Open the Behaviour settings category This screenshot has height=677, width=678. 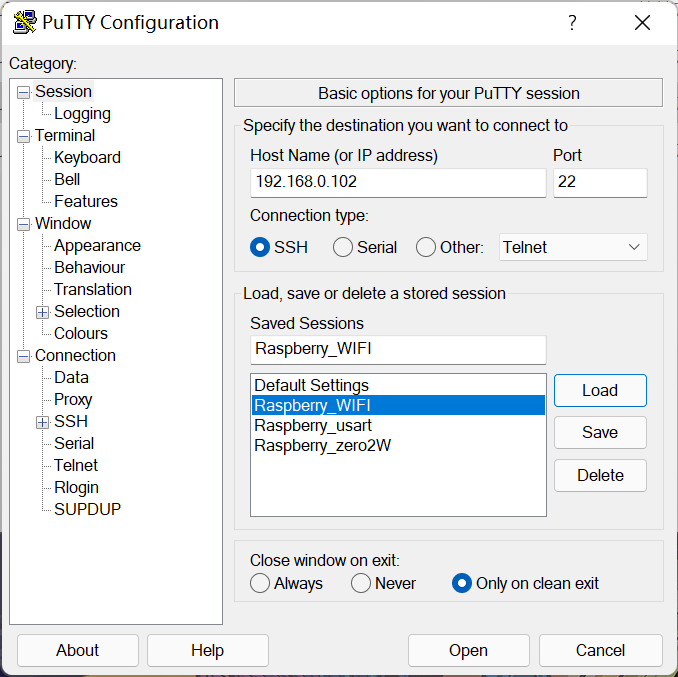(90, 268)
